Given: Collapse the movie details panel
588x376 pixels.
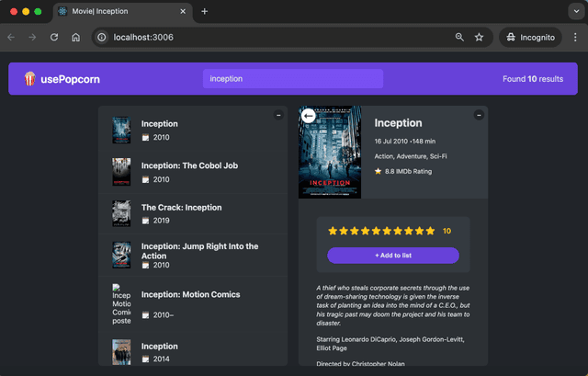Looking at the screenshot, I should point(479,115).
